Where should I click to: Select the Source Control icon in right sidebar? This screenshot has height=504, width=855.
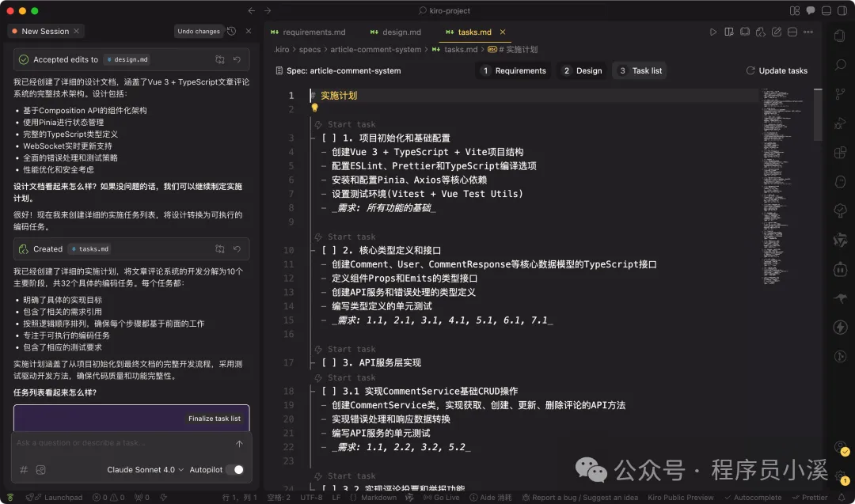(841, 94)
